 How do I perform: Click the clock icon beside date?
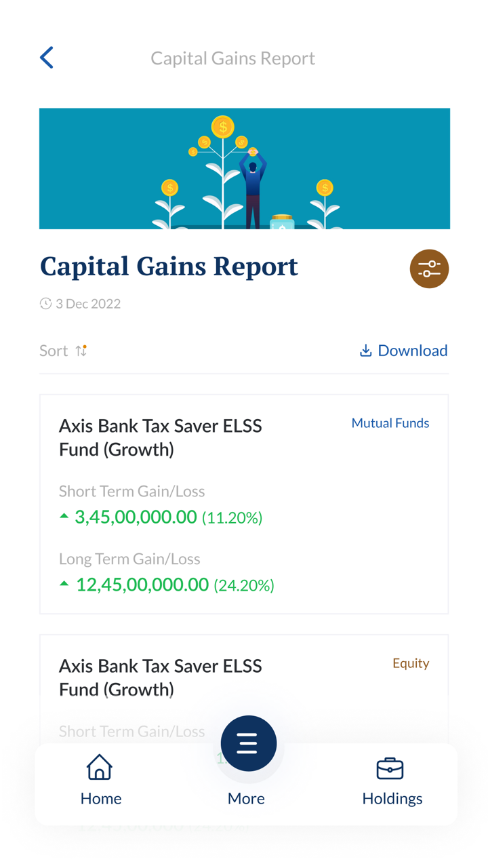[x=45, y=304]
